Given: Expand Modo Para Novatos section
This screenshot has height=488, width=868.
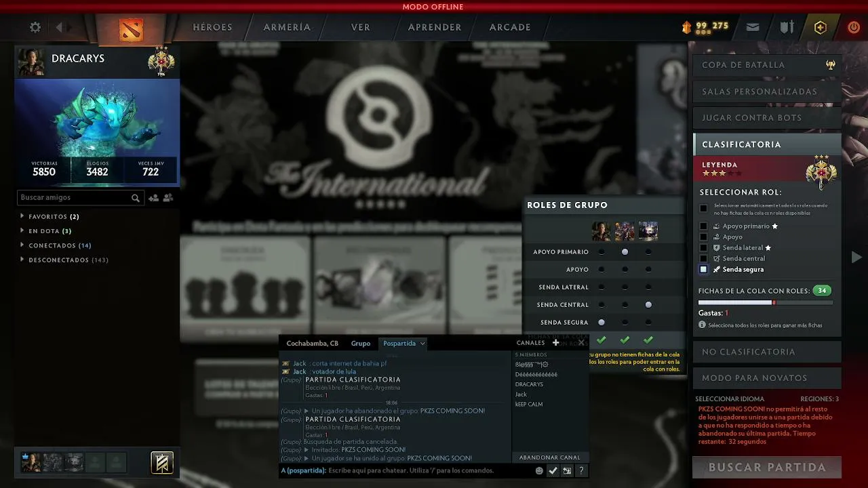Looking at the screenshot, I should pos(767,378).
